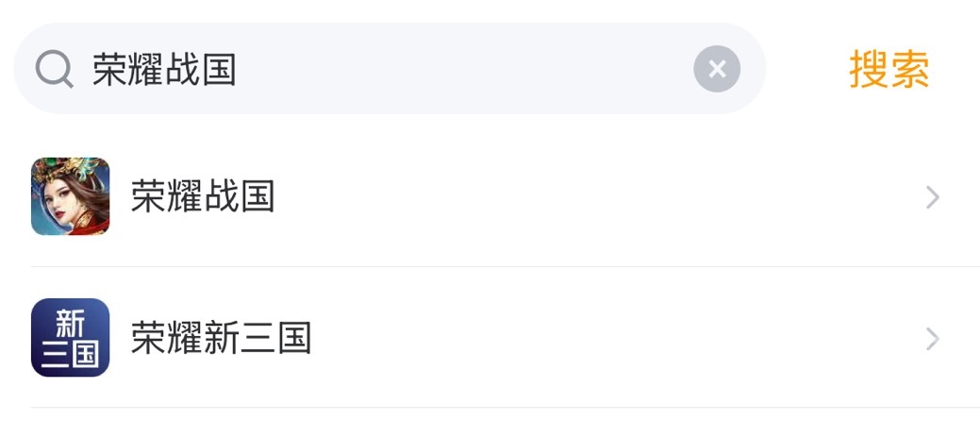Click the chevron arrow on the 荣耀新三国 row
This screenshot has width=980, height=421.
[932, 338]
